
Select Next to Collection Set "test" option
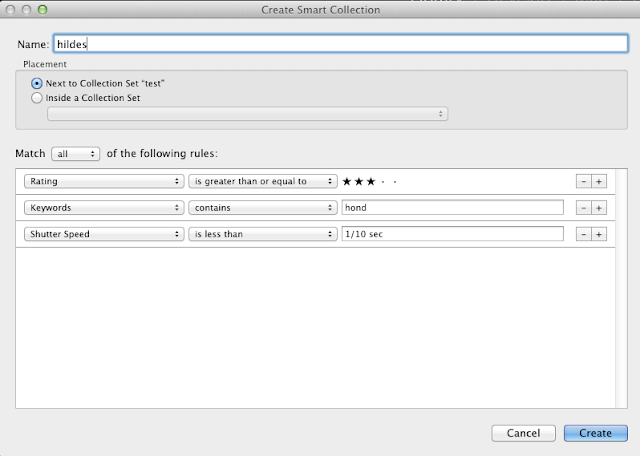click(38, 83)
